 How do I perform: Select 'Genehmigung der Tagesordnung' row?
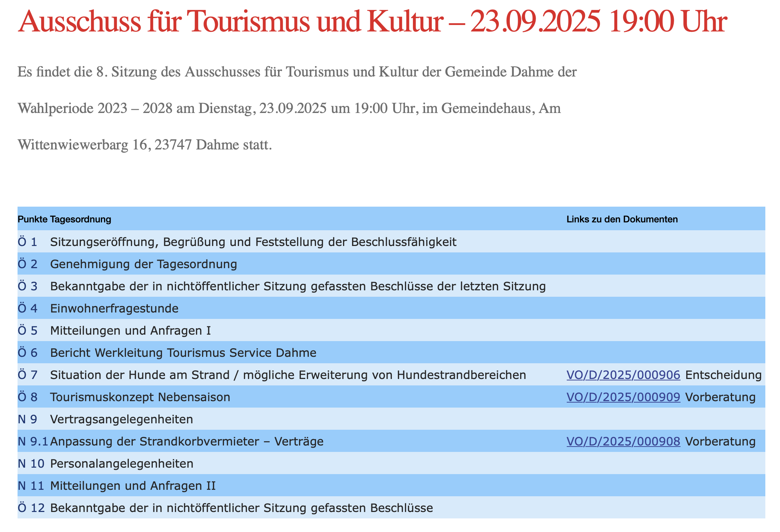[143, 264]
